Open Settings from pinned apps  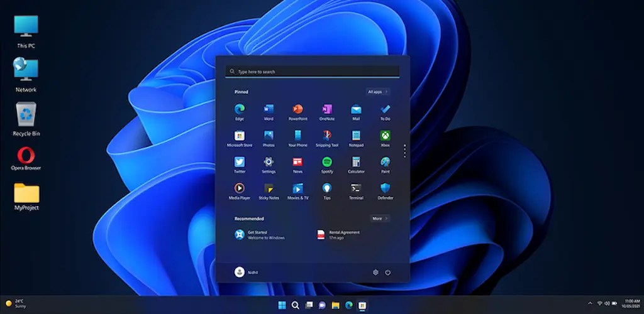[269, 165]
